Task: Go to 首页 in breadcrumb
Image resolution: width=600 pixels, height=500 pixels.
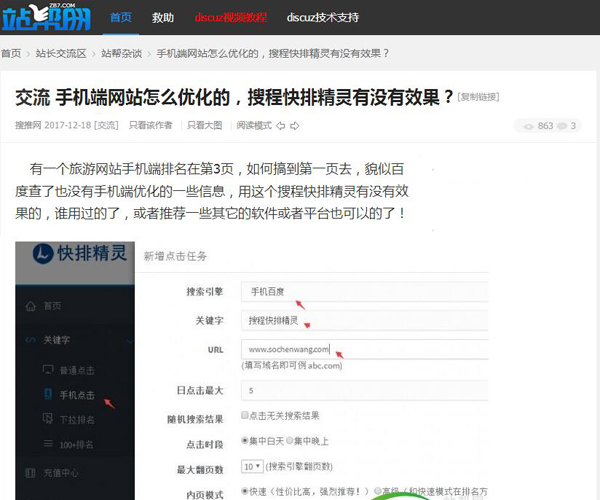Action: [x=11, y=53]
